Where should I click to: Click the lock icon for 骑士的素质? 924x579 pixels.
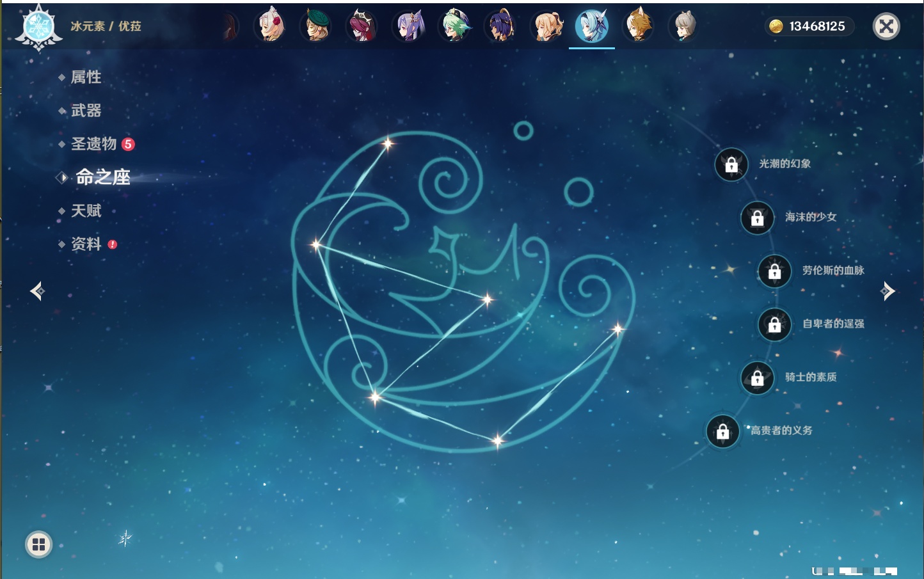tap(757, 378)
